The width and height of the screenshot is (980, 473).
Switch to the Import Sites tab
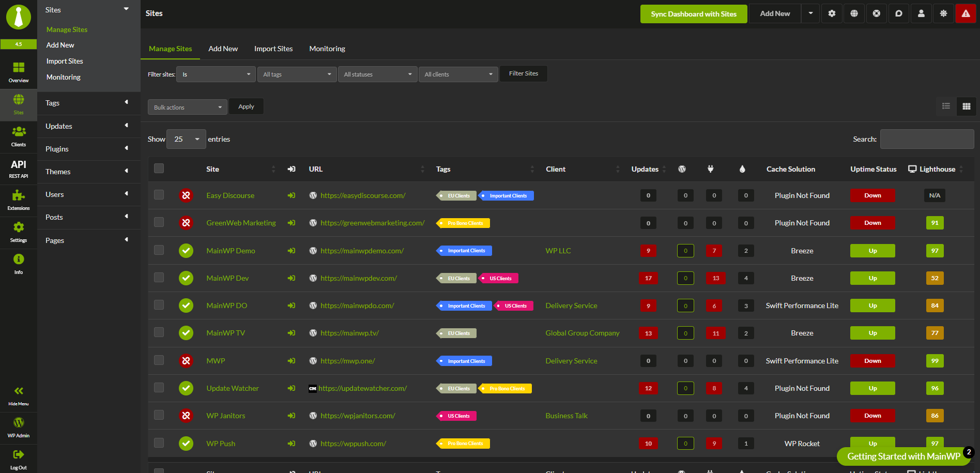coord(273,49)
